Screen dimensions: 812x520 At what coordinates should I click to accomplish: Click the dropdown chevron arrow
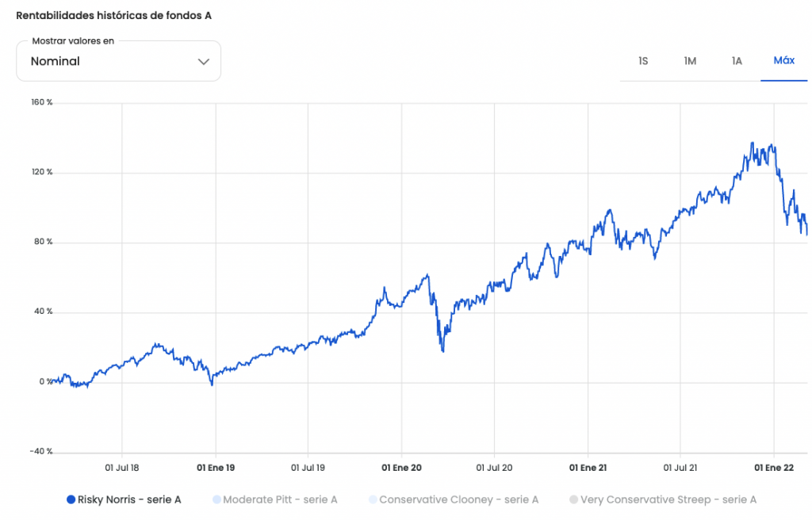pyautogui.click(x=204, y=62)
